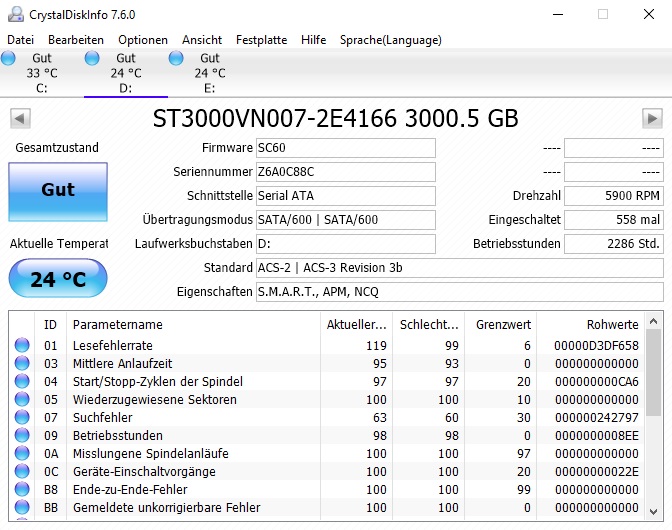Click status icon for Ende-zu-Ende-Fehler row

[x=22, y=489]
